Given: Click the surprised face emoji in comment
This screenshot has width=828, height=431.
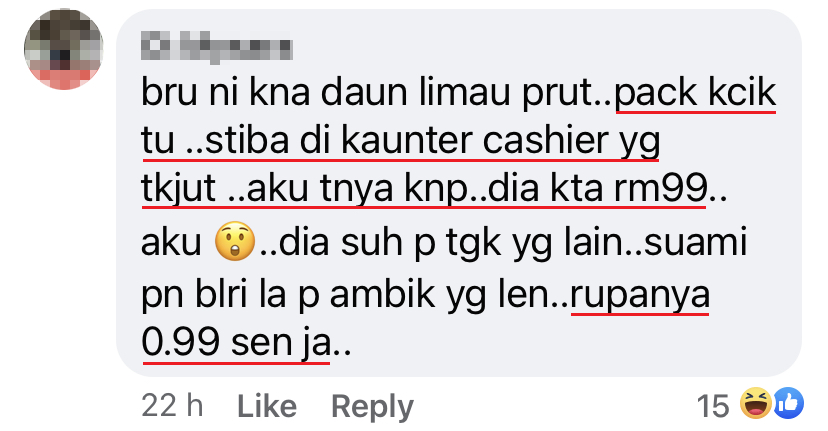Looking at the screenshot, I should pyautogui.click(x=235, y=241).
